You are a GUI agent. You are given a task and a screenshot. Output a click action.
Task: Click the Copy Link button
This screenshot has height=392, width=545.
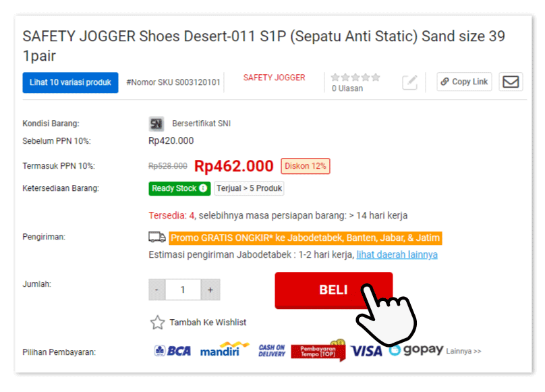[x=464, y=82]
